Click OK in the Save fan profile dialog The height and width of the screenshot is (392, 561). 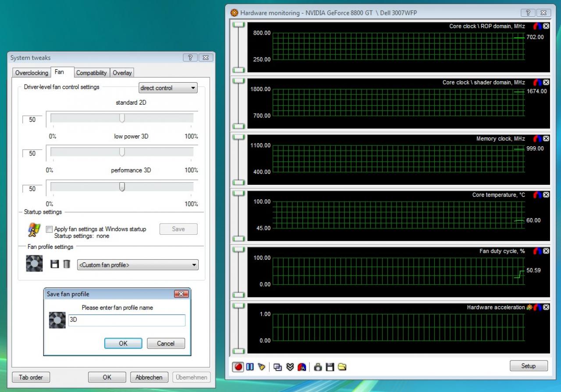tap(123, 343)
